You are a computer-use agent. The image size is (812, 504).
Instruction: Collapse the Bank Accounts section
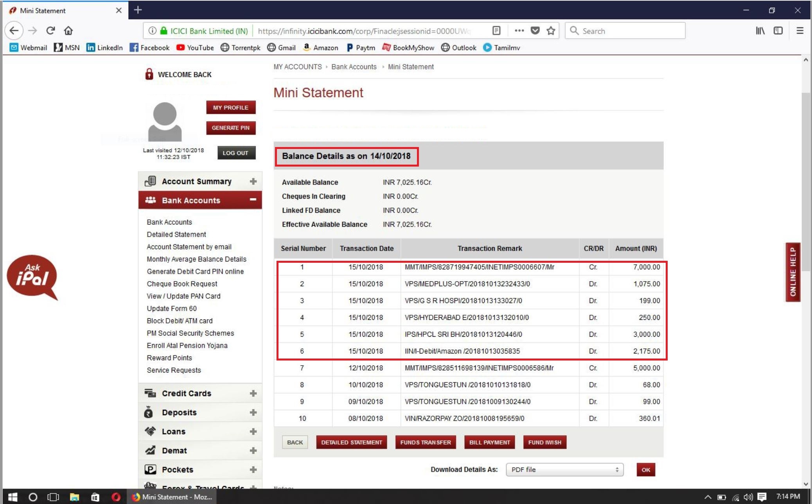coord(253,200)
